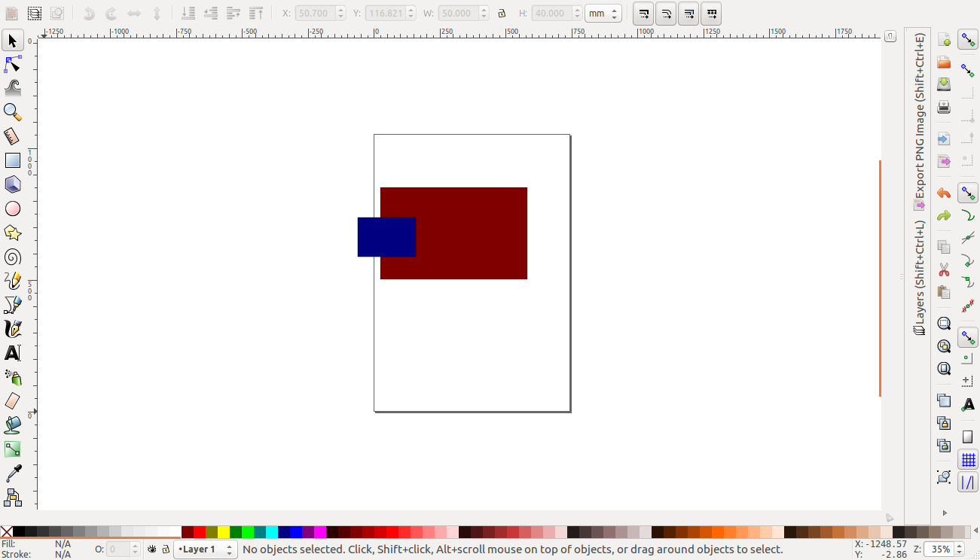Expand the commands bar overflow arrow

(x=945, y=513)
